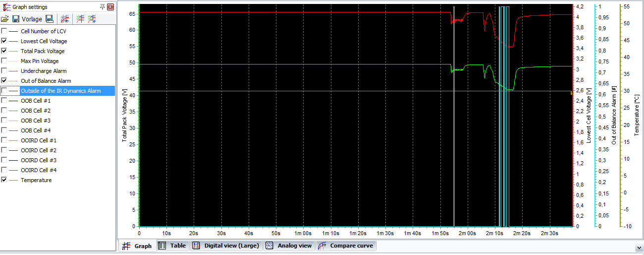Viewport: 644px width, 255px height.
Task: Enable Undercharge Alarm checkbox
Action: click(4, 71)
